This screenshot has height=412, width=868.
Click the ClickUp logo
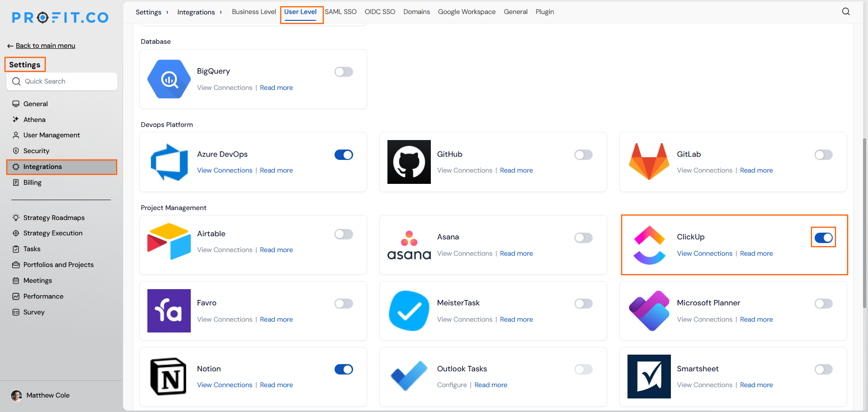coord(649,245)
